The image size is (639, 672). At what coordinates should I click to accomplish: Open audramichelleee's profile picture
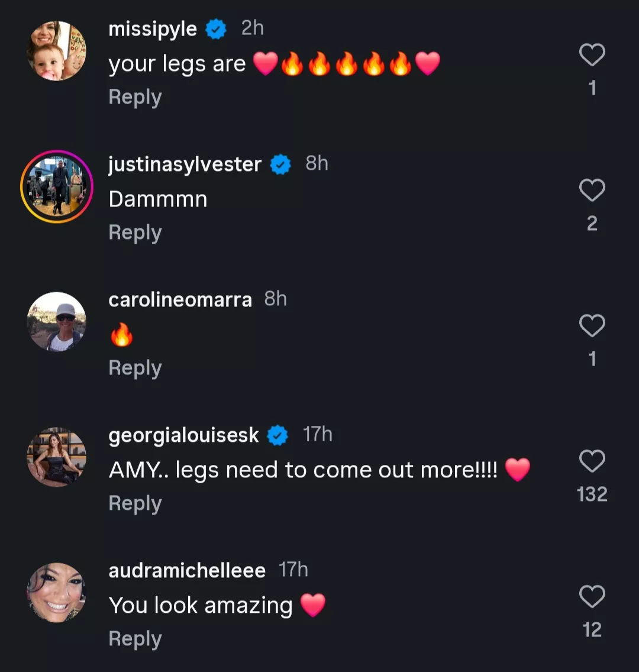pyautogui.click(x=57, y=592)
